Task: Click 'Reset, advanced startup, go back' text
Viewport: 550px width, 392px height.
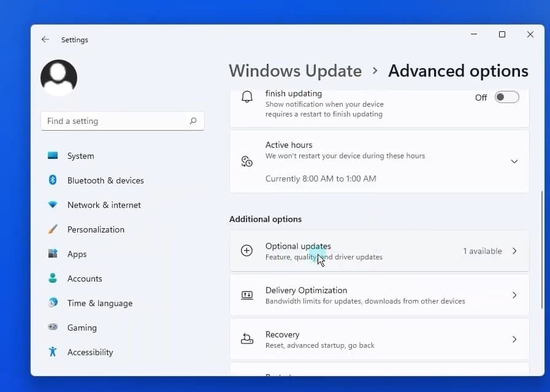Action: pyautogui.click(x=320, y=345)
